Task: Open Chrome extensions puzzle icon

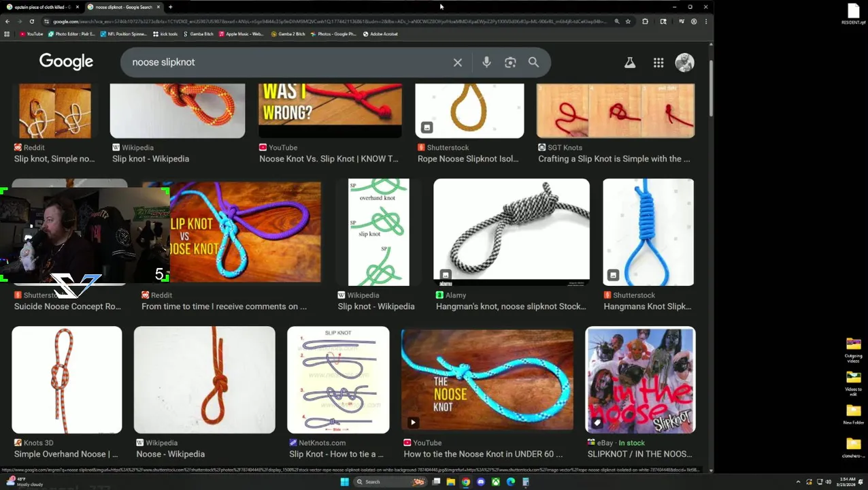Action: tap(645, 22)
